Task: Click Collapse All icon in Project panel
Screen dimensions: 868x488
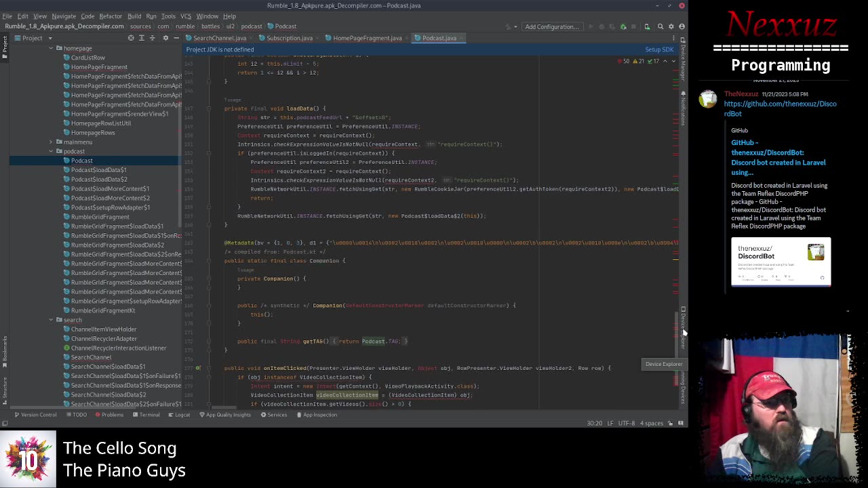Action: (x=152, y=38)
